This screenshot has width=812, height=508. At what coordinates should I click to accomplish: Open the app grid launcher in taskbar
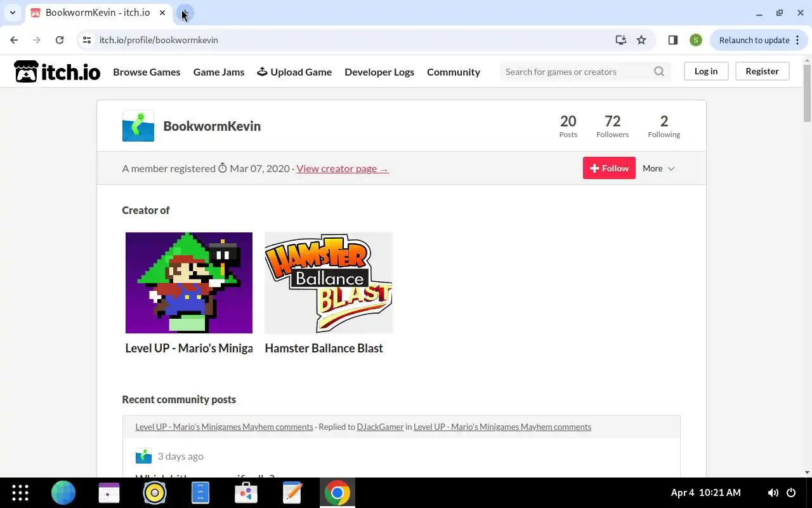click(x=20, y=493)
